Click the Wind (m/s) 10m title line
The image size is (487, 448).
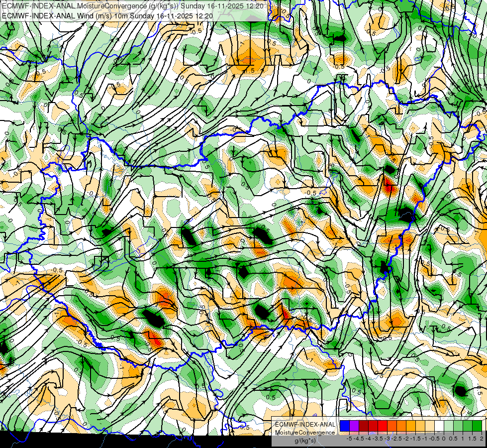tap(108, 15)
